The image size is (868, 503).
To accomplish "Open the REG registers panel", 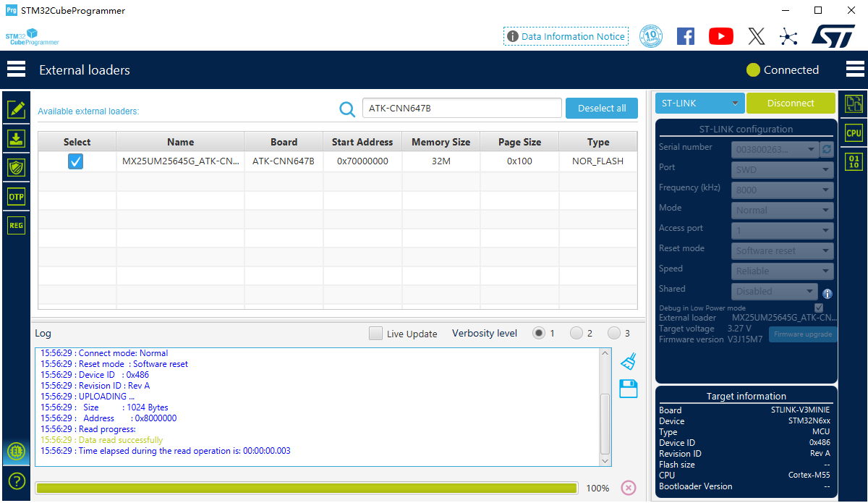I will (x=16, y=225).
